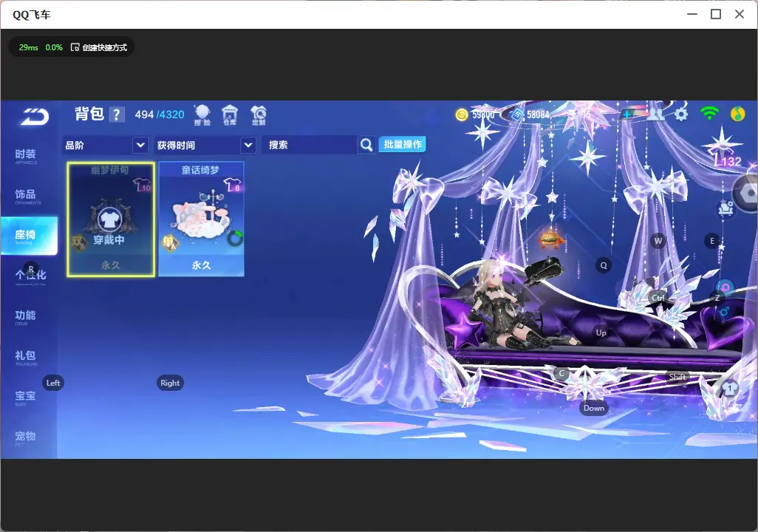Open the backpack help question mark

[x=117, y=115]
